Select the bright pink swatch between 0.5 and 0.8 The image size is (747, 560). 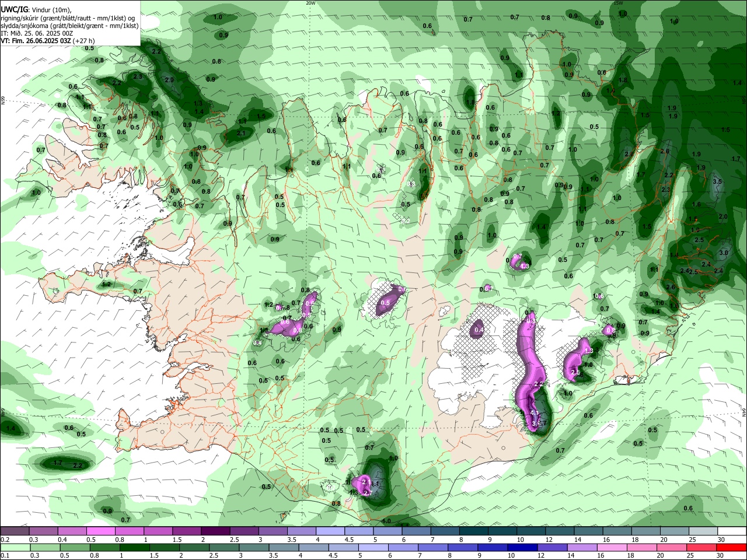[x=100, y=531]
